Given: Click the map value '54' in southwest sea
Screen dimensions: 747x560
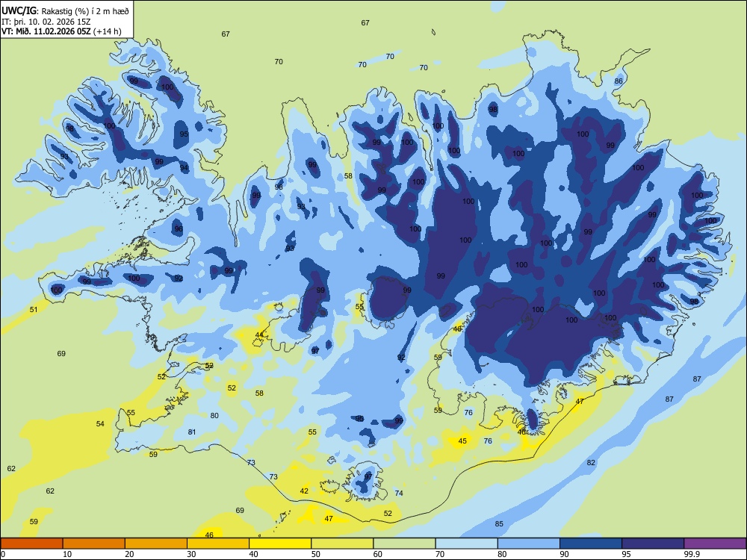Looking at the screenshot, I should point(100,423).
